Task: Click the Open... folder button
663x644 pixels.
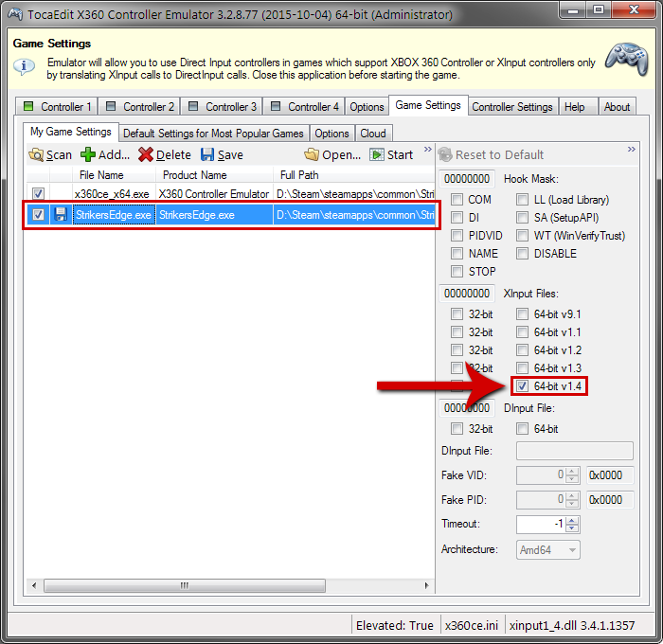Action: 332,154
